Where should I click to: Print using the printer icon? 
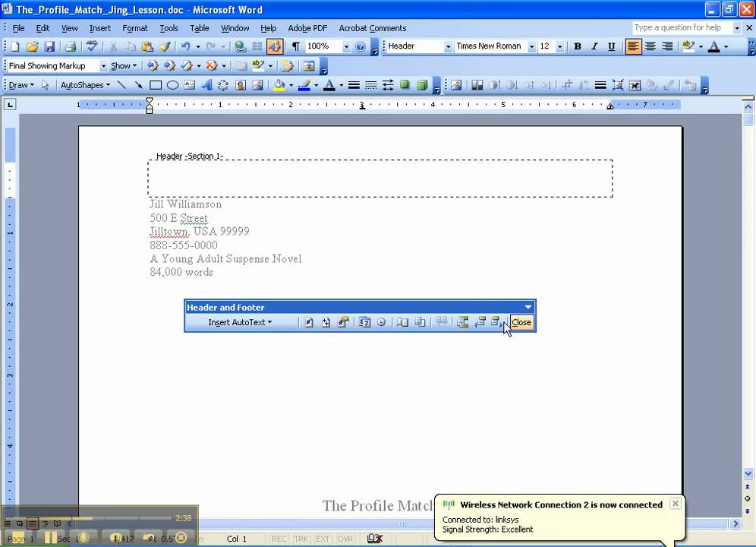tap(71, 46)
